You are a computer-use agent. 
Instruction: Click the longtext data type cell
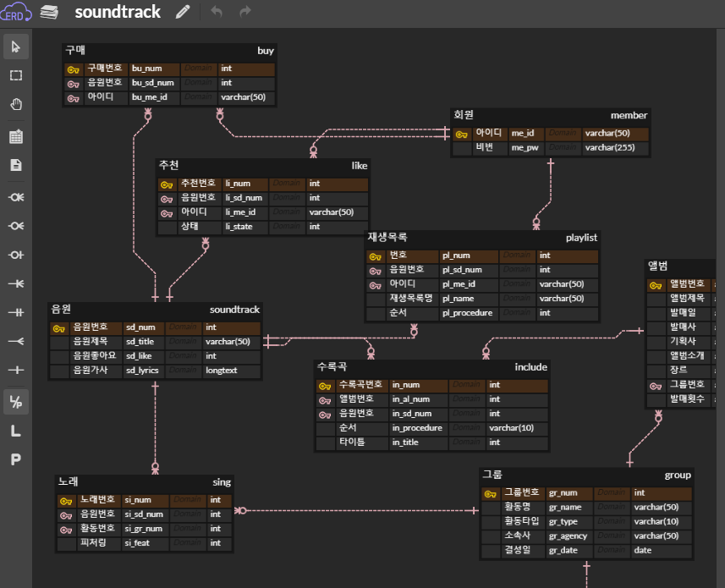click(x=231, y=371)
